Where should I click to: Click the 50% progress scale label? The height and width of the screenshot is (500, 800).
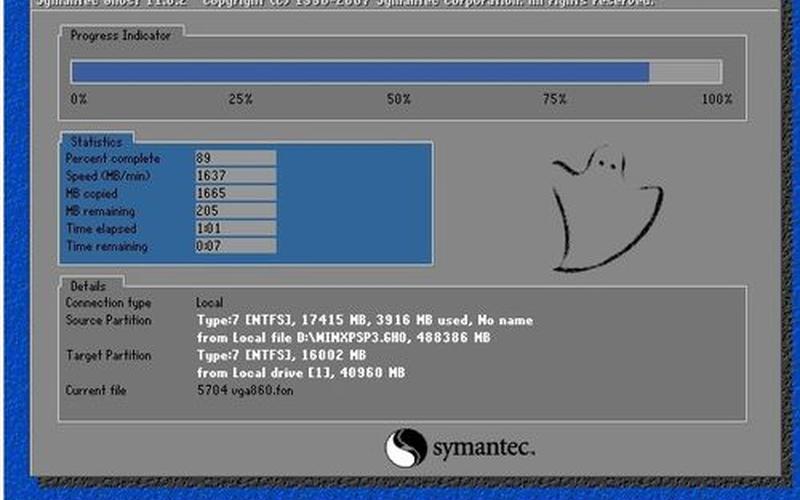tap(398, 98)
